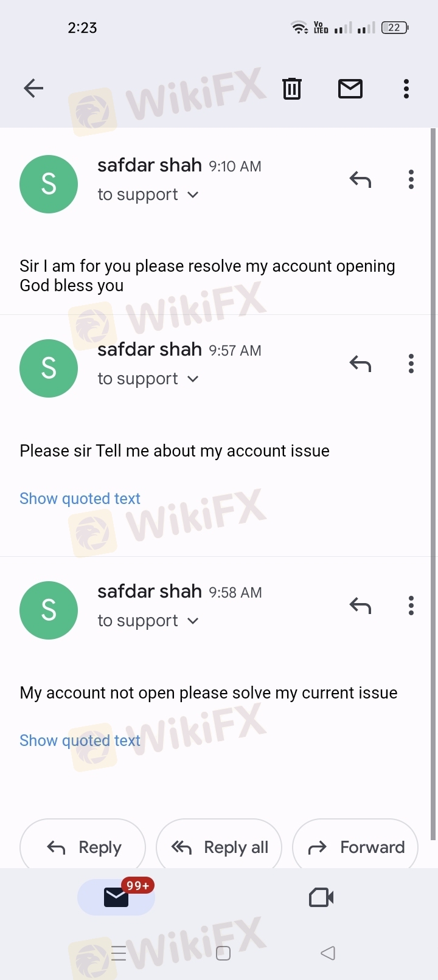Mark conversation as unread with envelope icon

[350, 89]
